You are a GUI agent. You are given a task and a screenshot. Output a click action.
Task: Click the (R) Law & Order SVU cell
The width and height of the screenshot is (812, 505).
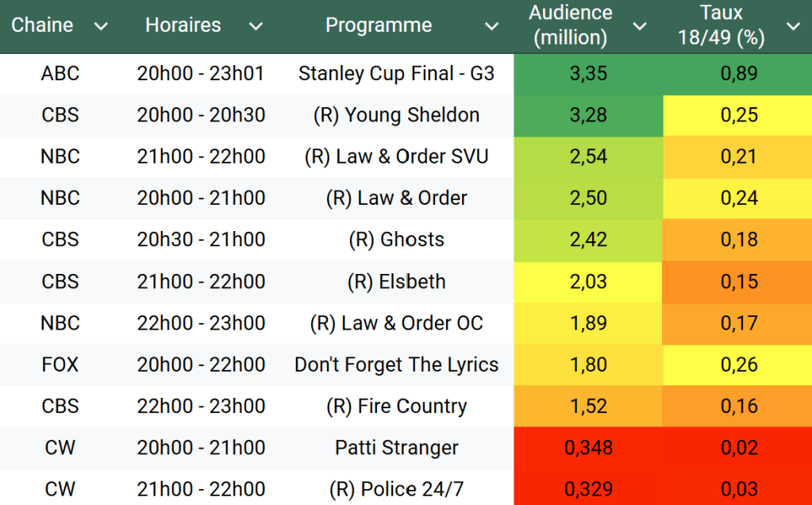pyautogui.click(x=396, y=156)
